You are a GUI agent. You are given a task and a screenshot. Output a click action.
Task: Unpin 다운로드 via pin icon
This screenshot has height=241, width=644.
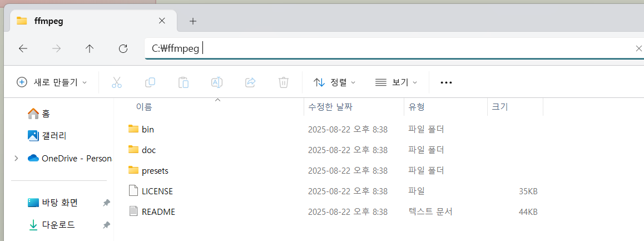(x=106, y=225)
